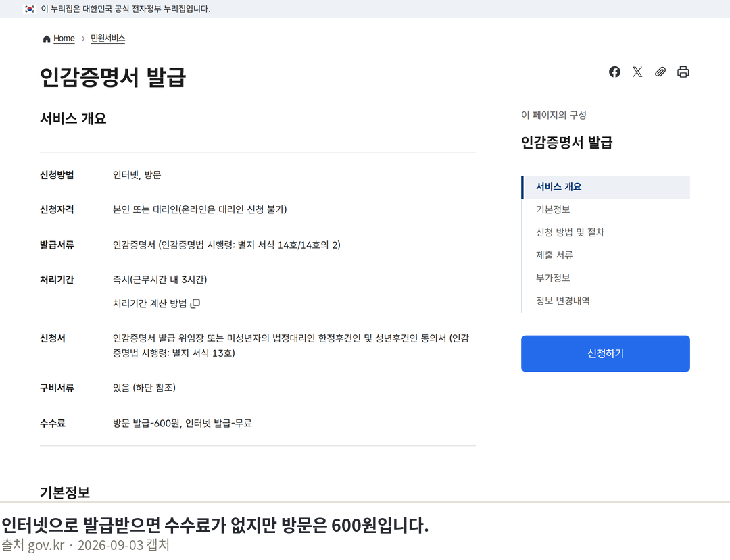Click the 신청방법 row label
Viewport: 730px width, 560px height.
(57, 175)
